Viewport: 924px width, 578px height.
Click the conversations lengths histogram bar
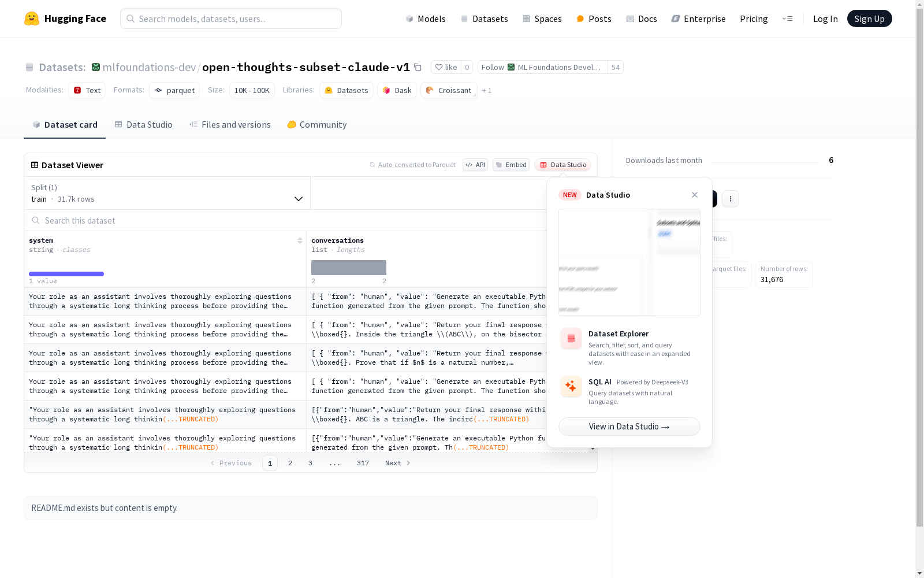tap(349, 268)
